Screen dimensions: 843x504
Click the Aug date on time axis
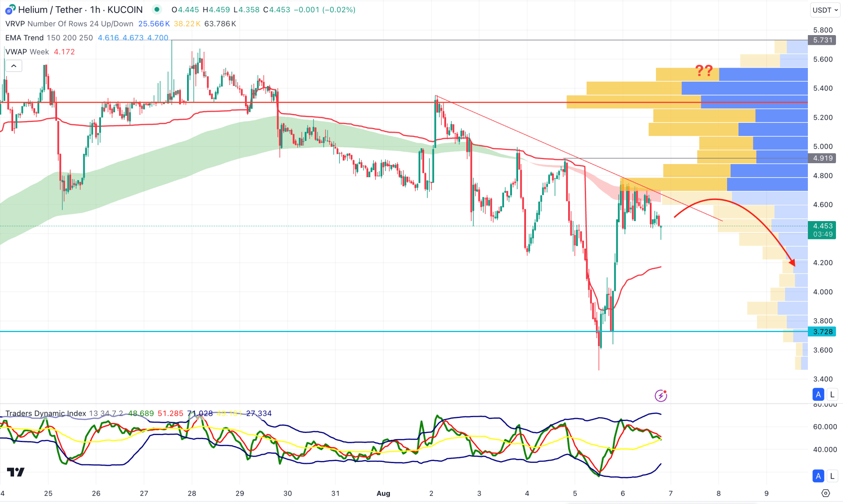click(x=383, y=493)
